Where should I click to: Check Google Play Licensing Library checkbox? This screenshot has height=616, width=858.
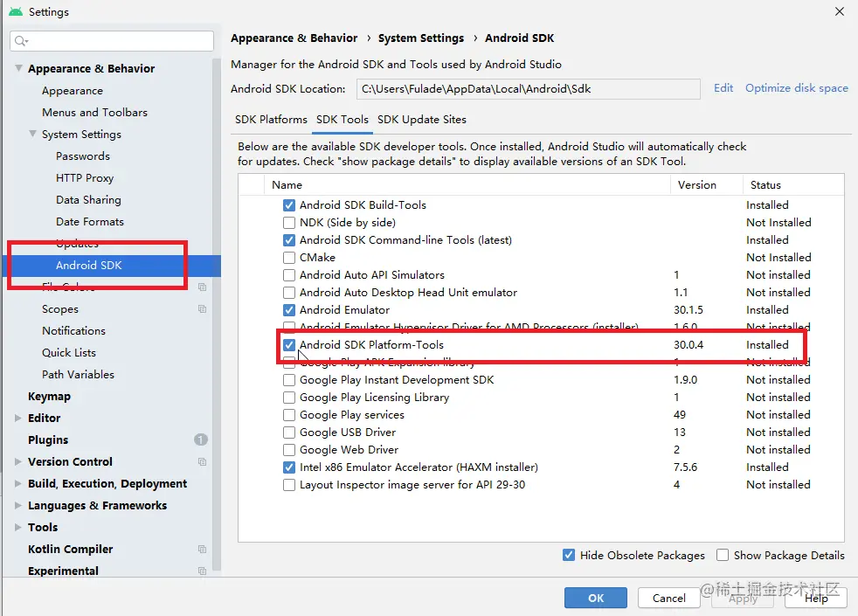click(289, 398)
